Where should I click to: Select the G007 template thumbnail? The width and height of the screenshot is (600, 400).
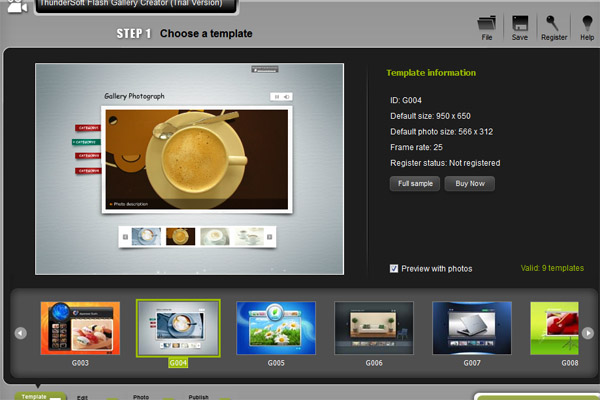[x=472, y=328]
